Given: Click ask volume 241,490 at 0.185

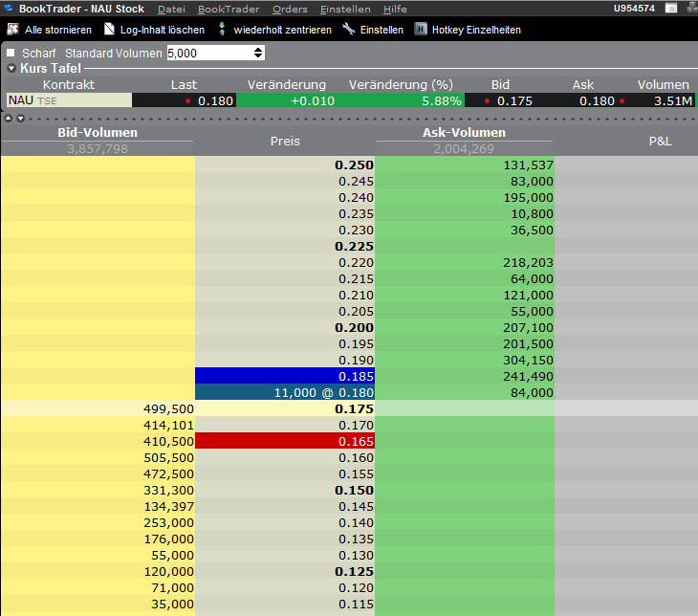Looking at the screenshot, I should click(528, 376).
